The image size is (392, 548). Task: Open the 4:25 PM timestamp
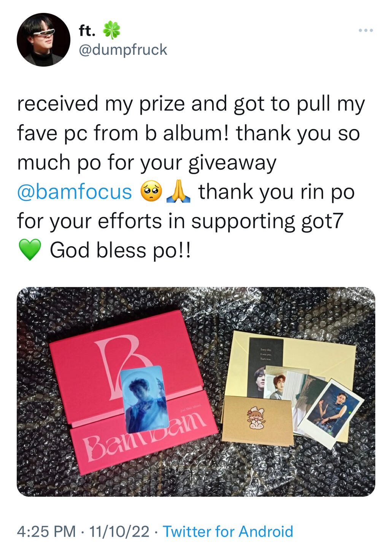pos(46,531)
